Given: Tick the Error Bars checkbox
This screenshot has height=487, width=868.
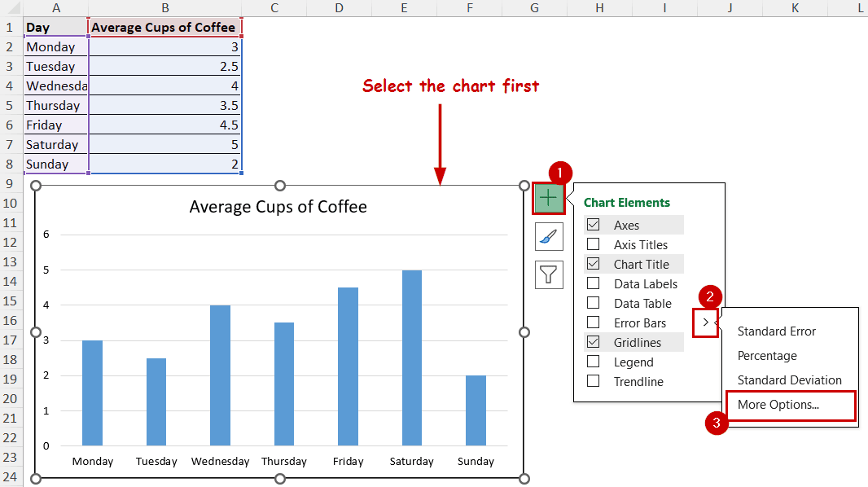Looking at the screenshot, I should (593, 322).
